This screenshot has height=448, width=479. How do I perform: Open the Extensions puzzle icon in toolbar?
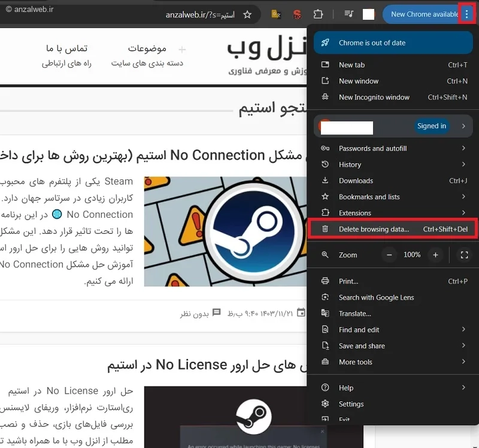pyautogui.click(x=318, y=14)
